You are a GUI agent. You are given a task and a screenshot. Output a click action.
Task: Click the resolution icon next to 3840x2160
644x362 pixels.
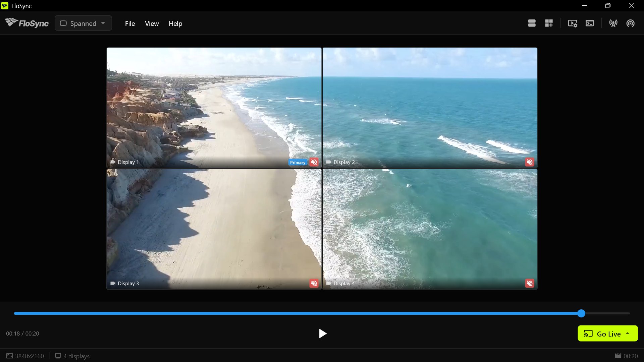click(9, 356)
